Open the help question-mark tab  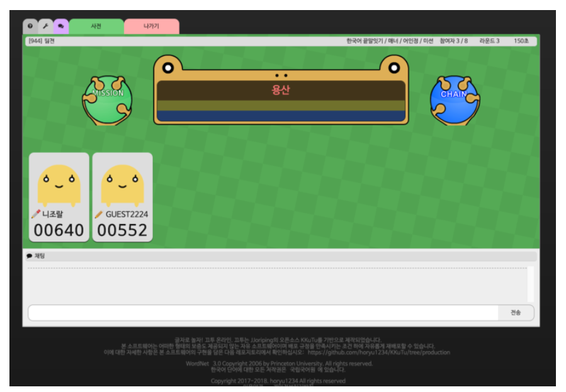pyautogui.click(x=30, y=26)
